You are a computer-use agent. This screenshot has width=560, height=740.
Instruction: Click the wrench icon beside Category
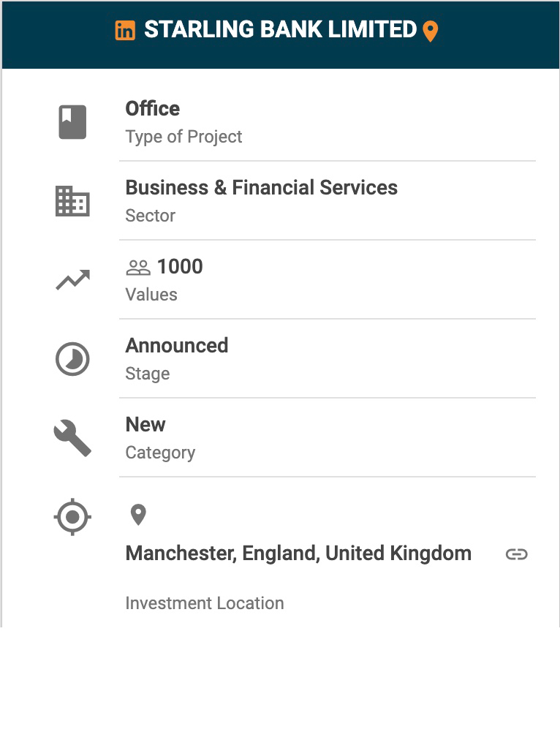click(x=72, y=439)
